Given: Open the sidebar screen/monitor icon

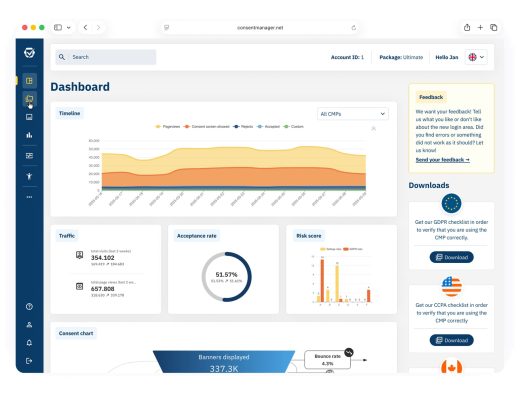Looking at the screenshot, I should point(29,117).
